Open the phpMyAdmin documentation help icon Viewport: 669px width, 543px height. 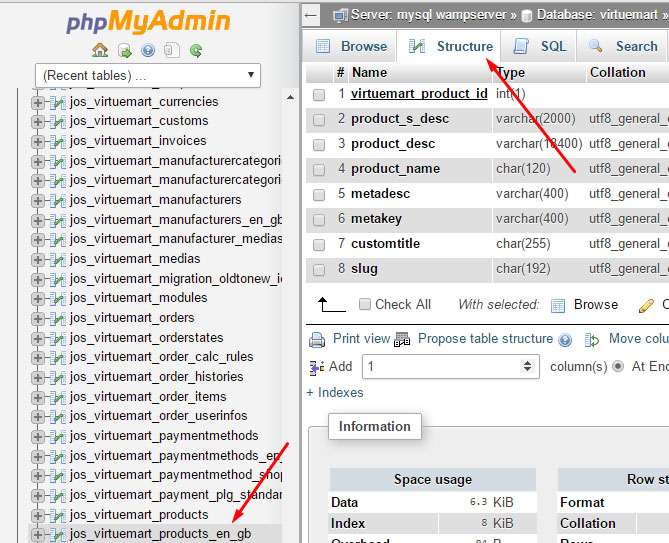[x=148, y=51]
